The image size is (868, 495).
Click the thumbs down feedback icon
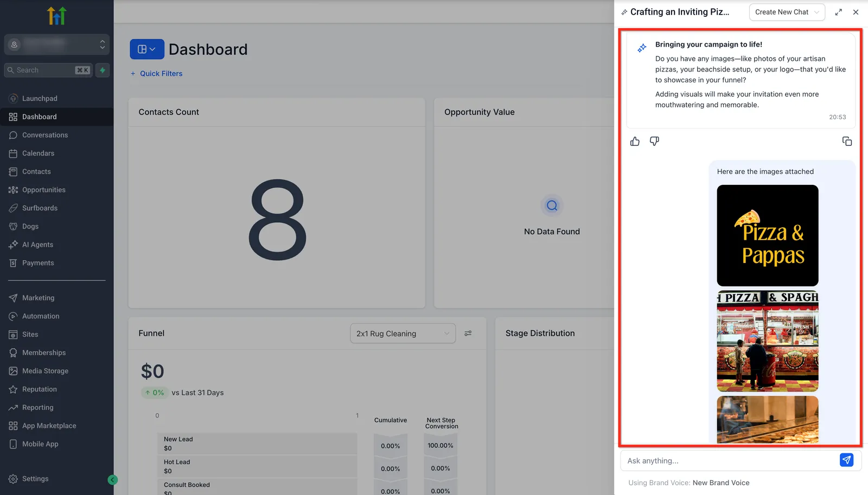point(654,142)
